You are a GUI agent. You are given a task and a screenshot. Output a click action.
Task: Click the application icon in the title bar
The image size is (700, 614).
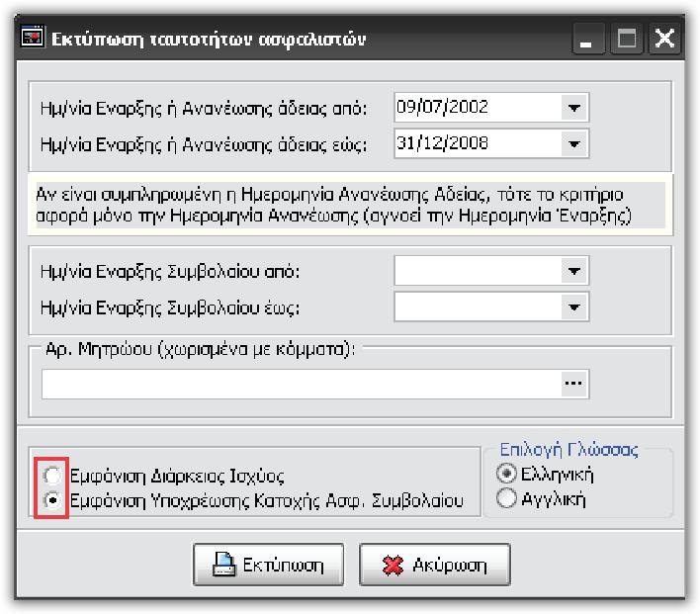point(33,37)
